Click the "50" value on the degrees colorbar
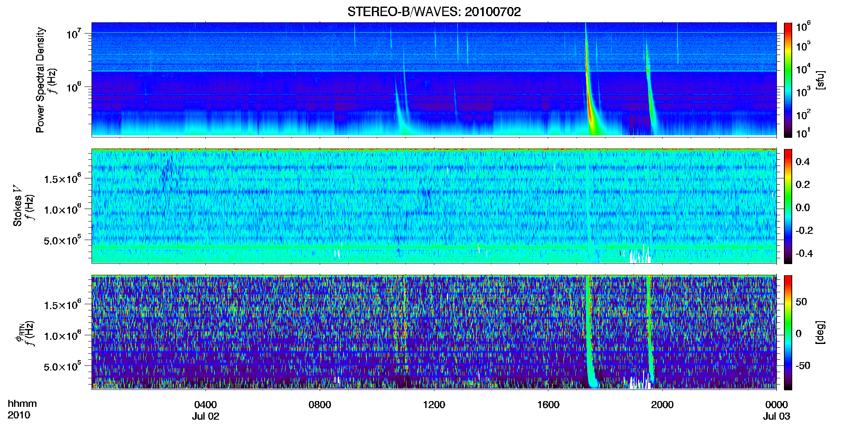The height and width of the screenshot is (447, 868). (801, 302)
